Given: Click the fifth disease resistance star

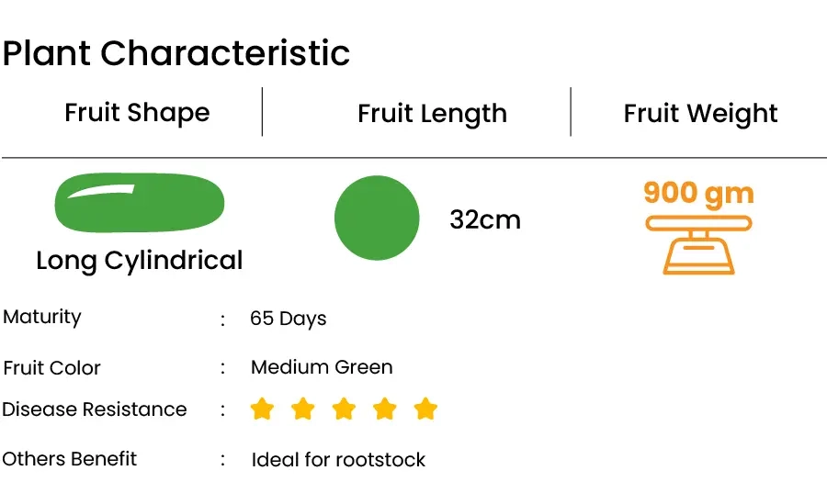Looking at the screenshot, I should point(425,409).
